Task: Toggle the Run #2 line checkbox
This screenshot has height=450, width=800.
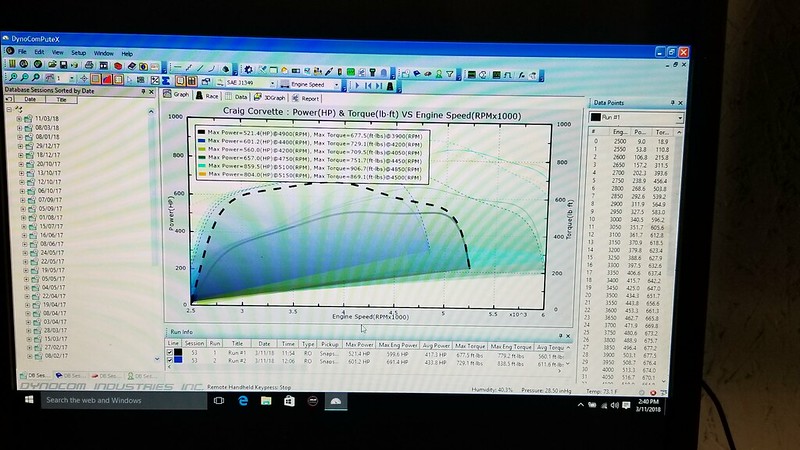Action: [170, 360]
